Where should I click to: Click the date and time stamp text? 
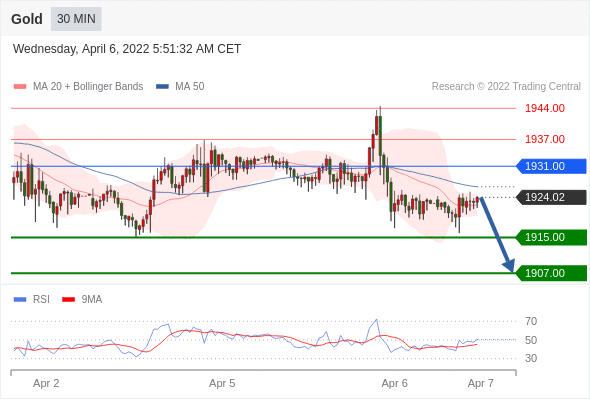tap(127, 49)
